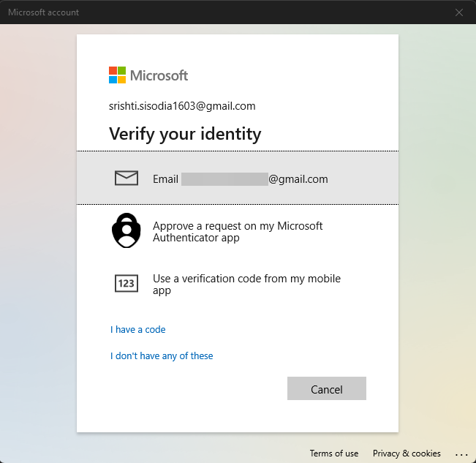Close the Microsoft account window
The image size is (476, 463).
tap(459, 12)
